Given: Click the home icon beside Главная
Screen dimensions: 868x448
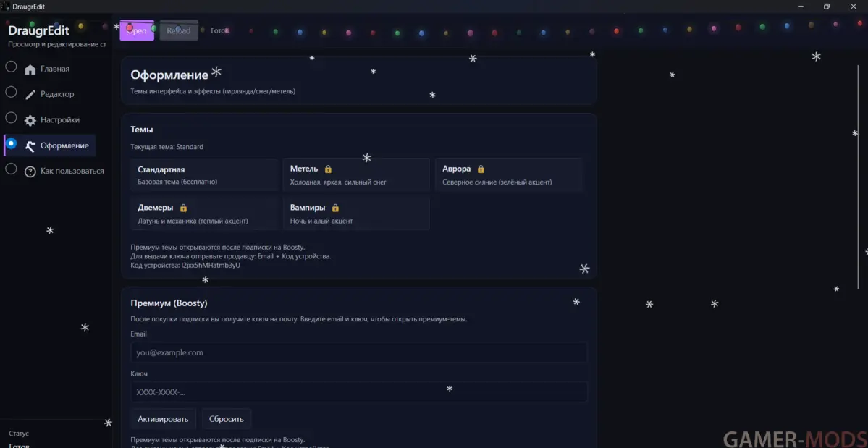Looking at the screenshot, I should pos(30,69).
